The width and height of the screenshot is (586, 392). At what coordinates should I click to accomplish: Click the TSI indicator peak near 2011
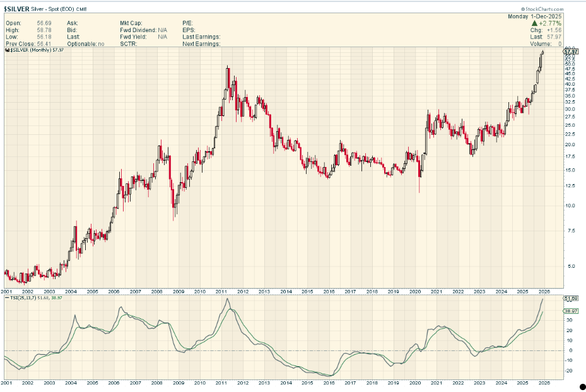227,299
